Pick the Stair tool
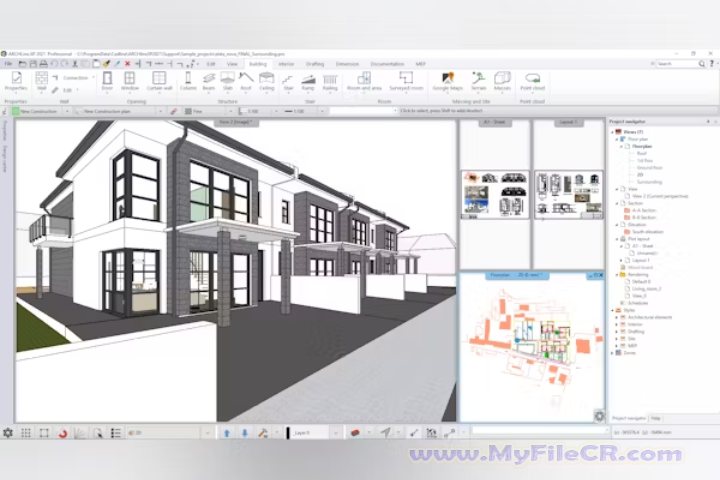 (288, 80)
